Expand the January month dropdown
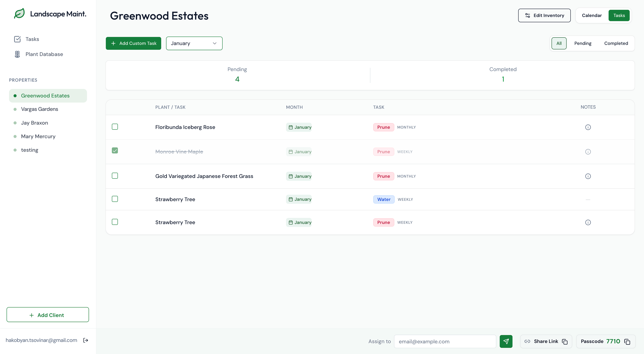This screenshot has height=354, width=644. click(x=194, y=43)
